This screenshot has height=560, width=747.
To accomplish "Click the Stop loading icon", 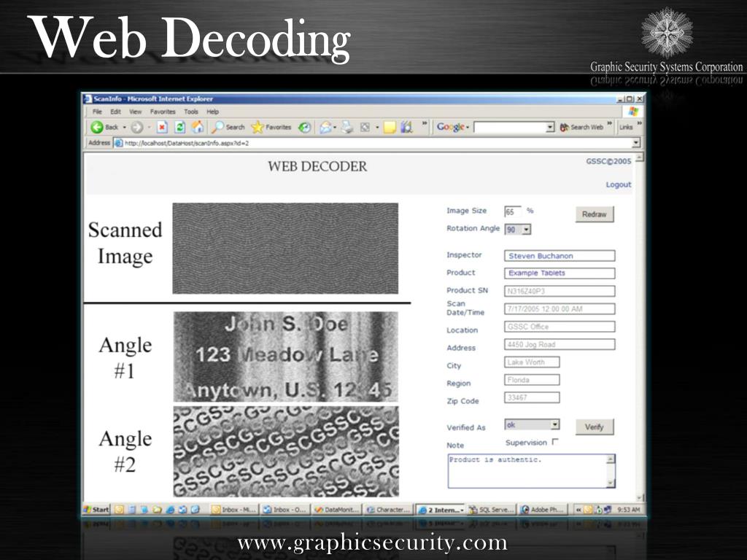I will pyautogui.click(x=162, y=127).
